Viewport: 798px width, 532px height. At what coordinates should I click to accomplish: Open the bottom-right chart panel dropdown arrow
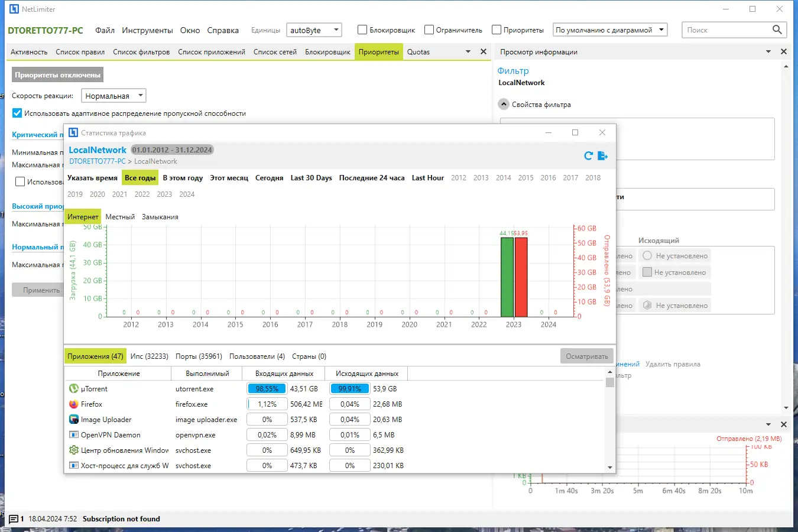(768, 424)
